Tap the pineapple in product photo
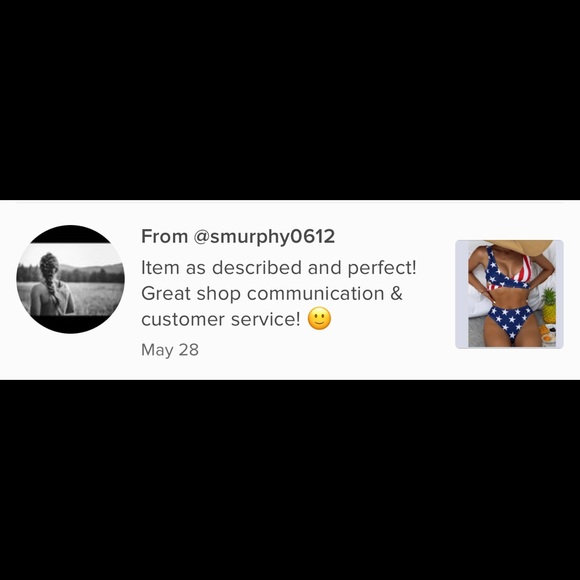 click(549, 305)
